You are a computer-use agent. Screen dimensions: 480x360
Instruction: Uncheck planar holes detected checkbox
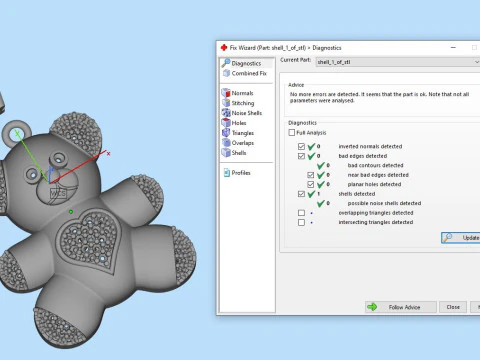point(311,184)
